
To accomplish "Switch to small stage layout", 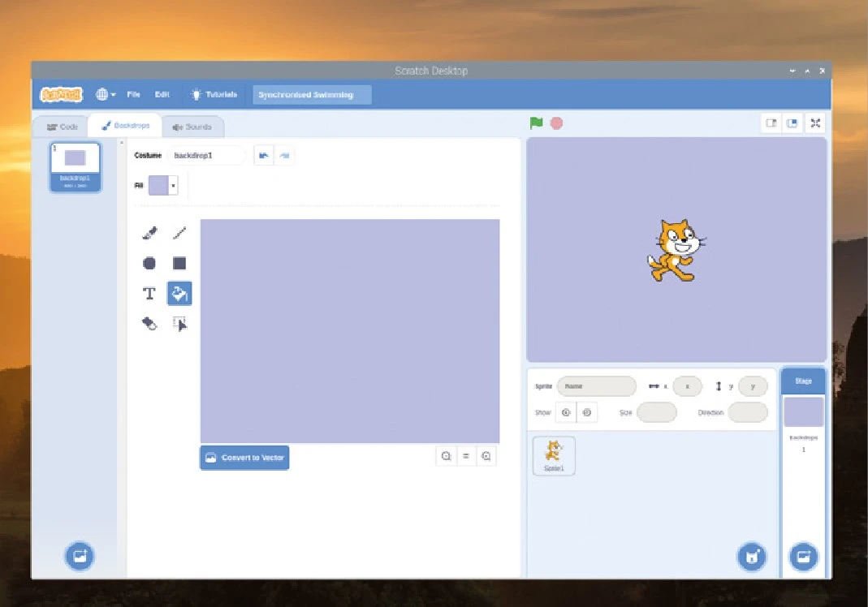I will click(771, 123).
